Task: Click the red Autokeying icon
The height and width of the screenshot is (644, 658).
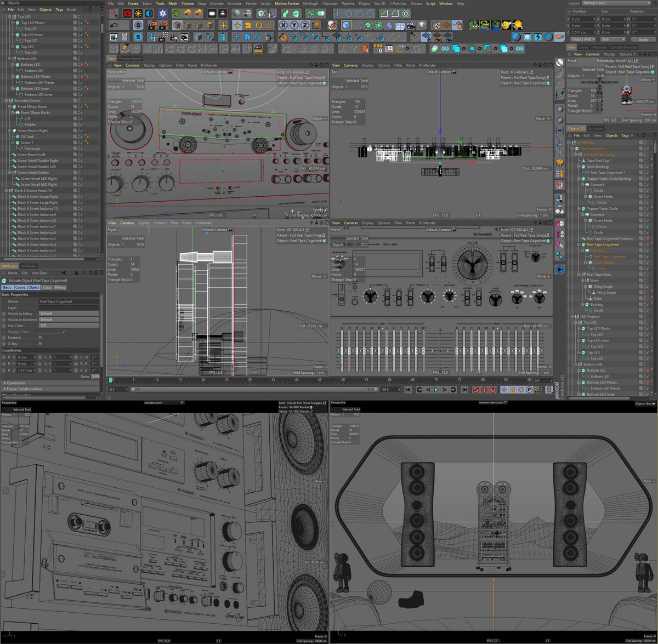Action: (x=484, y=390)
